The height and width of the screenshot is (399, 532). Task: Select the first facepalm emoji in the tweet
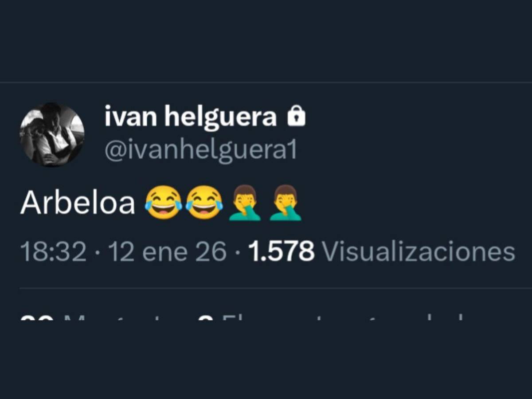tap(244, 203)
